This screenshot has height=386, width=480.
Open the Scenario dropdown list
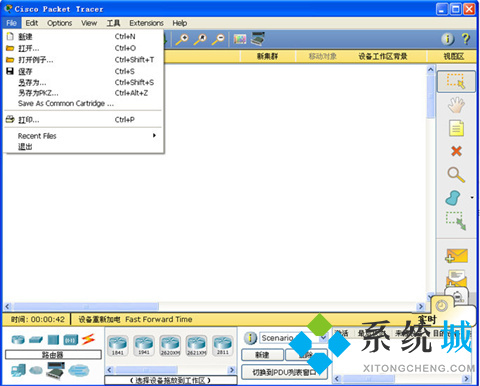[x=293, y=338]
